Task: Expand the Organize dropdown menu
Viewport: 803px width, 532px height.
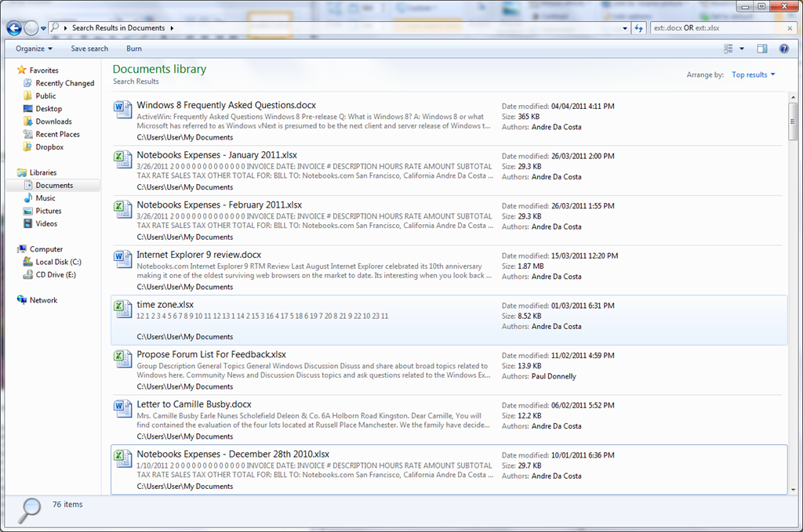Action: tap(35, 49)
